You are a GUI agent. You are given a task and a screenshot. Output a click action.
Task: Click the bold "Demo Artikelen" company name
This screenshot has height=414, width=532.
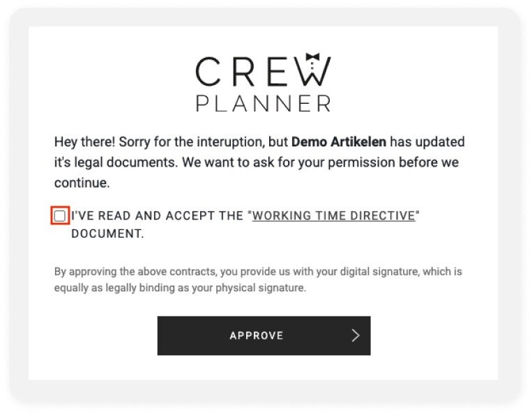tap(339, 142)
